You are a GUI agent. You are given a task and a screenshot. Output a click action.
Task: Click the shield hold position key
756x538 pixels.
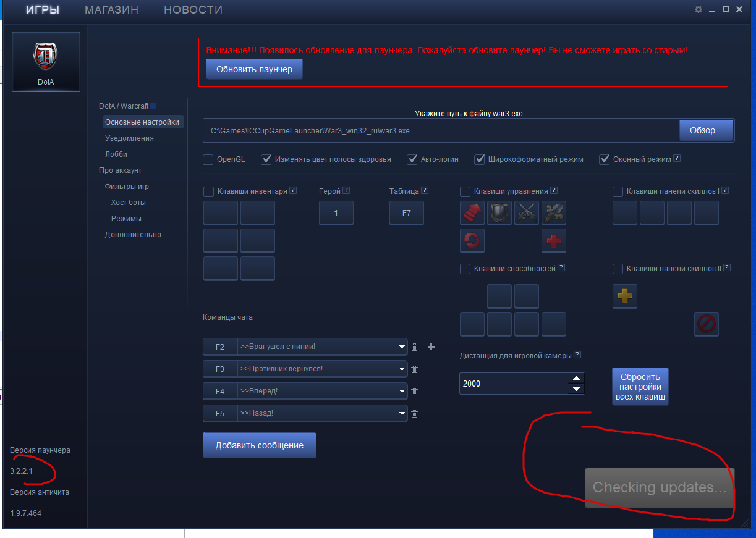[499, 213]
